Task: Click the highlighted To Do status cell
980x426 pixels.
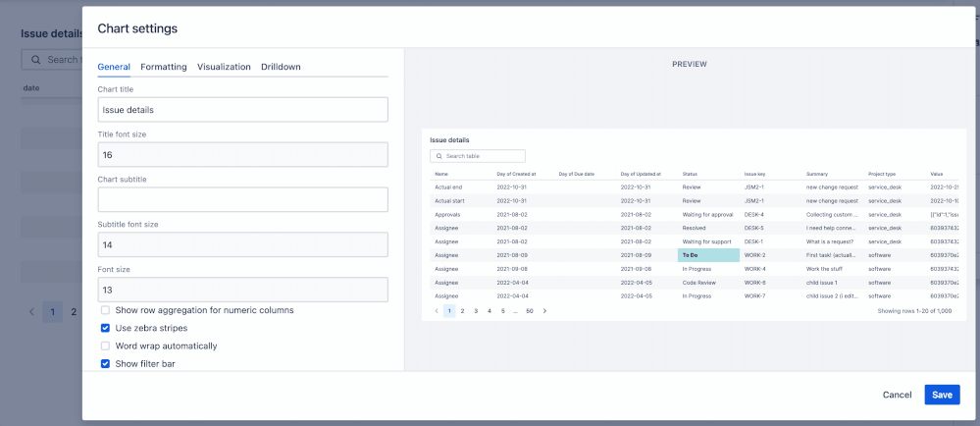Action: pyautogui.click(x=708, y=255)
